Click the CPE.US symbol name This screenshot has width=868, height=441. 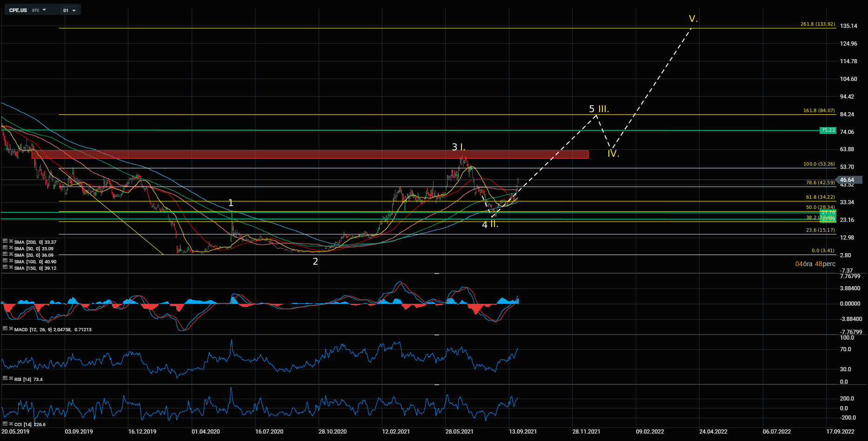click(x=18, y=10)
